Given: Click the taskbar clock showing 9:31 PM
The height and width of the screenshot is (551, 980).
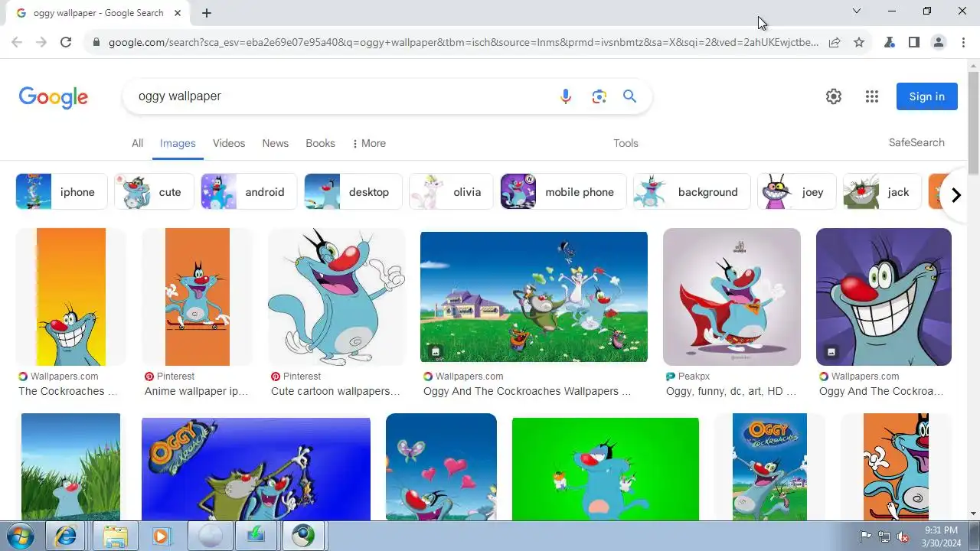Looking at the screenshot, I should [x=941, y=536].
